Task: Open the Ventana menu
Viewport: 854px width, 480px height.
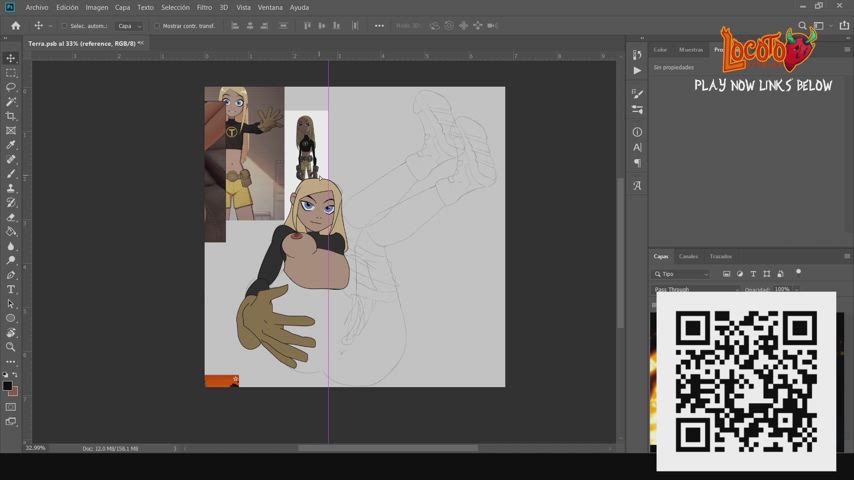Action: 270,8
